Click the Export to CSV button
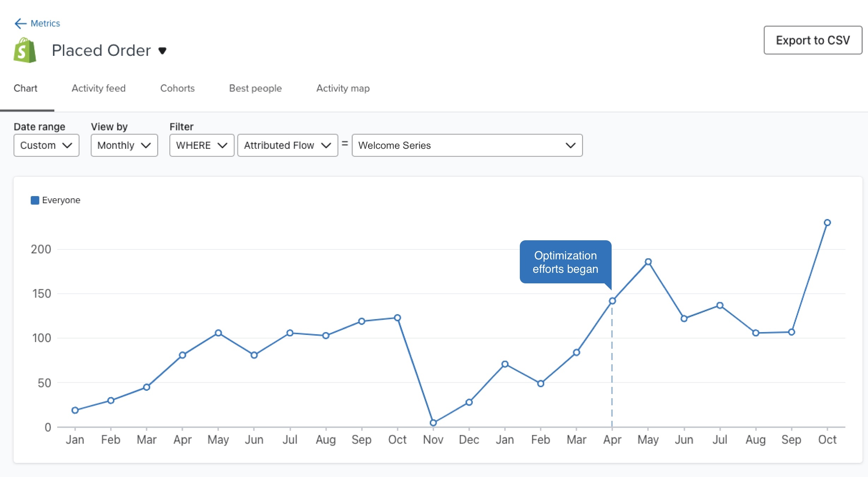This screenshot has width=868, height=477. tap(813, 40)
